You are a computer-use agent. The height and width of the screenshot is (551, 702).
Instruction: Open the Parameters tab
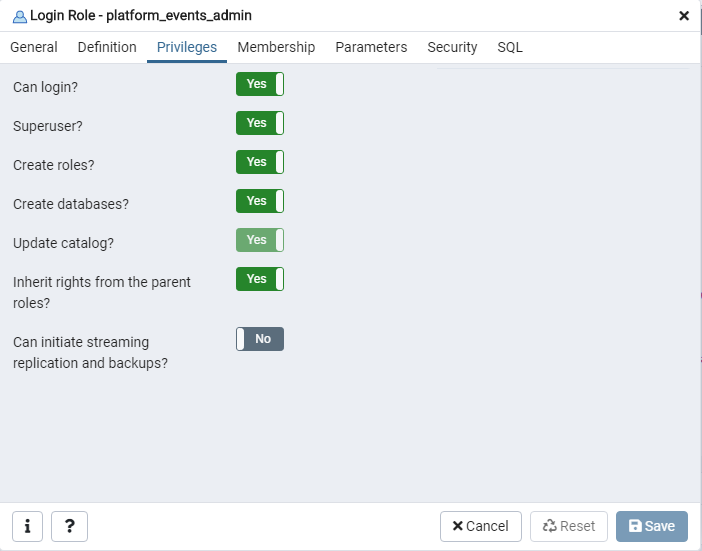click(371, 47)
